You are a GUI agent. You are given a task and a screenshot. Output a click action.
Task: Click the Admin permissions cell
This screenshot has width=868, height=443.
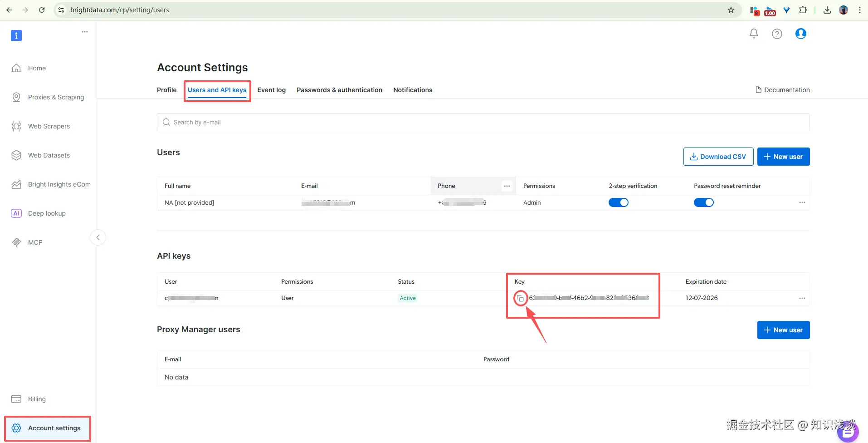(x=532, y=203)
